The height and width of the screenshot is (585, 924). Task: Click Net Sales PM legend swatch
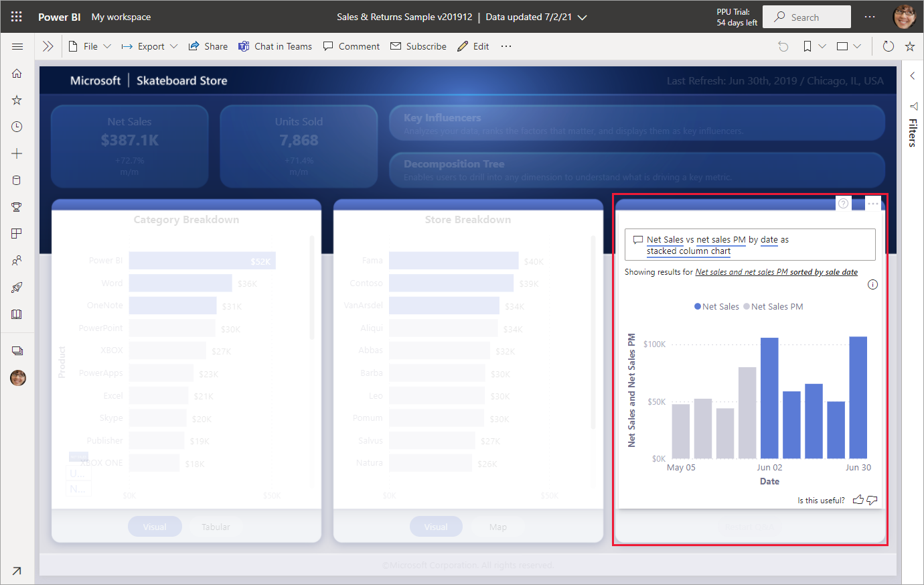pyautogui.click(x=747, y=306)
